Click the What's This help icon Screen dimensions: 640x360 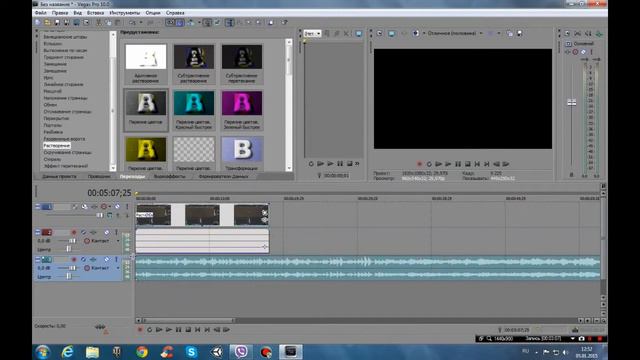point(285,22)
